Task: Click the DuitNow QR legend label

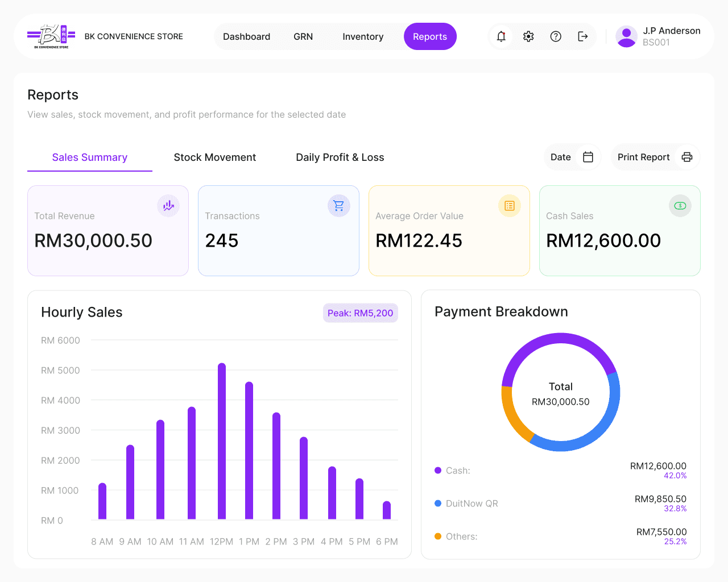Action: [472, 504]
